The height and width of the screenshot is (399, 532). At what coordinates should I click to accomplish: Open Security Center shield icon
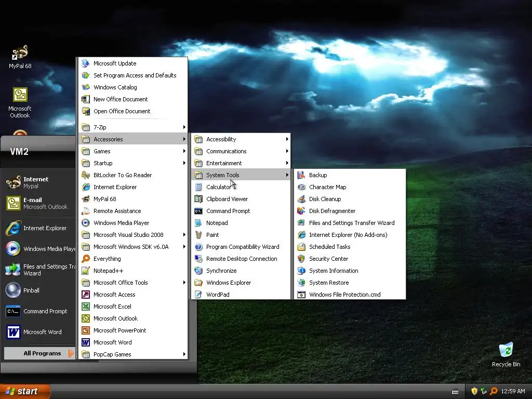click(x=301, y=259)
